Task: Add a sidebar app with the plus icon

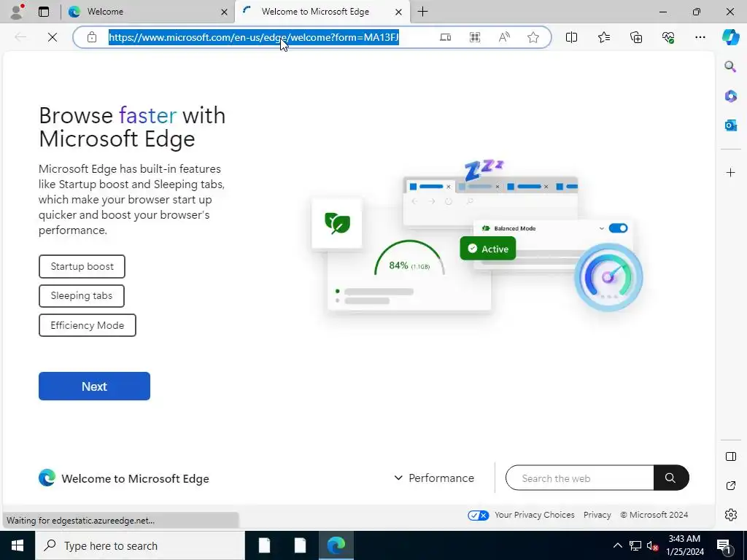Action: point(731,172)
